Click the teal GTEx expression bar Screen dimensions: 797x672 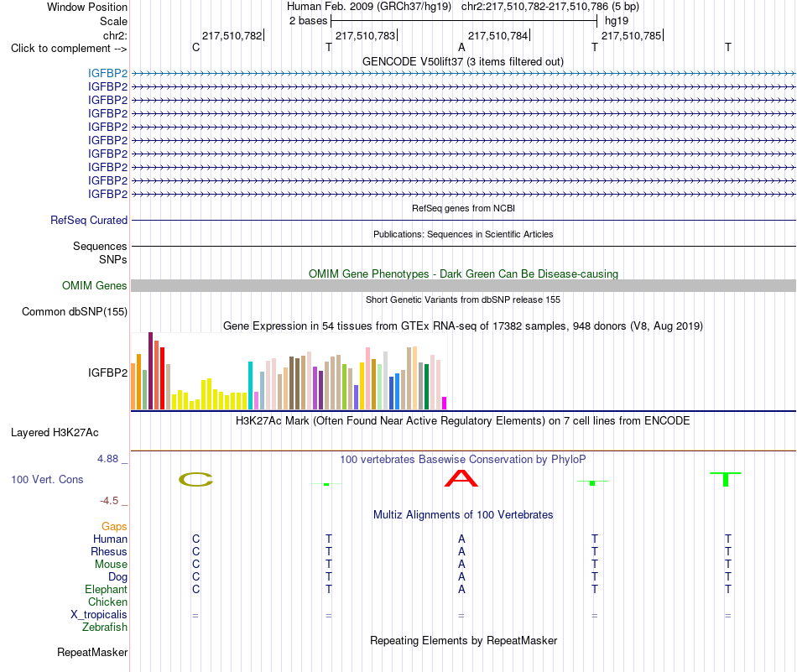click(250, 385)
